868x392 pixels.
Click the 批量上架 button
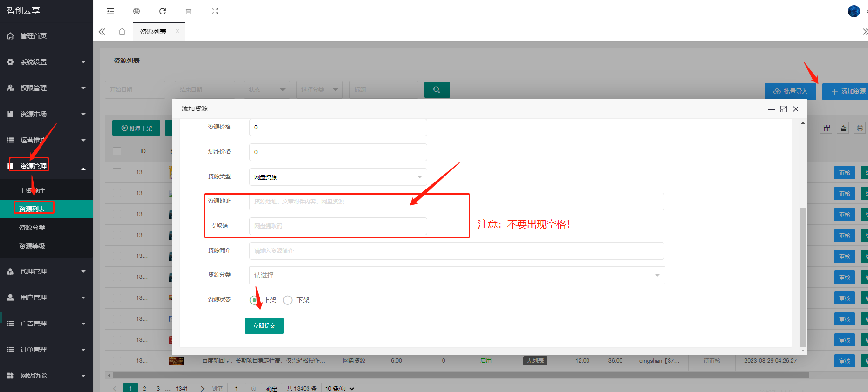coord(136,128)
